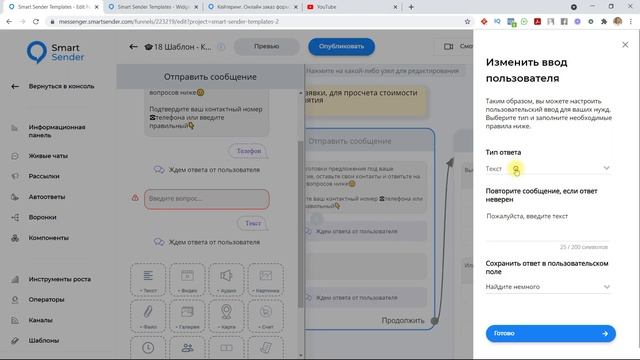
Task: Click the Продолжить connector in canvas node
Action: [x=435, y=321]
